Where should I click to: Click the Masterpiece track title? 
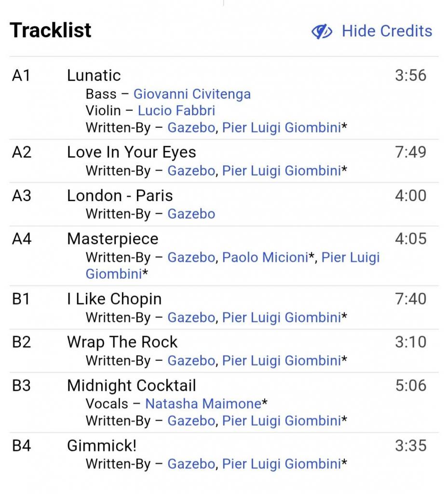click(112, 239)
